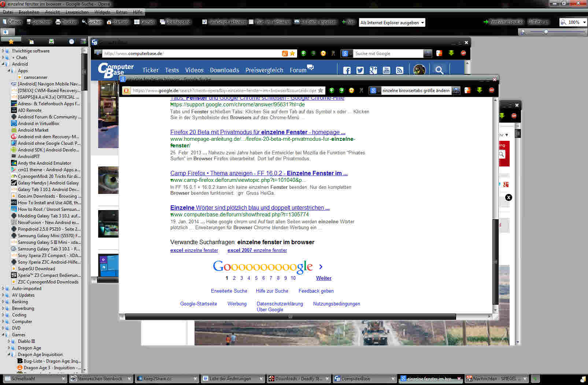This screenshot has height=385, width=588.
Task: Open ComputerBase Twitter icon
Action: pos(360,70)
